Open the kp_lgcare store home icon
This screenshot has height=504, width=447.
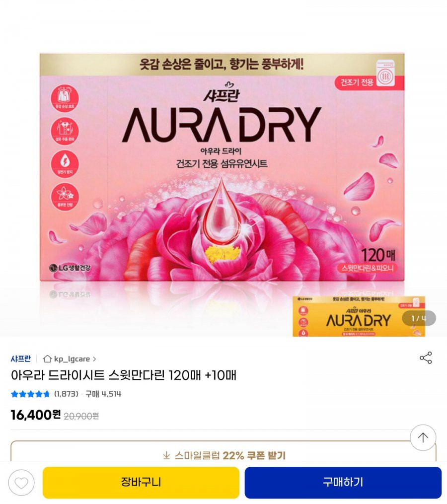[47, 359]
